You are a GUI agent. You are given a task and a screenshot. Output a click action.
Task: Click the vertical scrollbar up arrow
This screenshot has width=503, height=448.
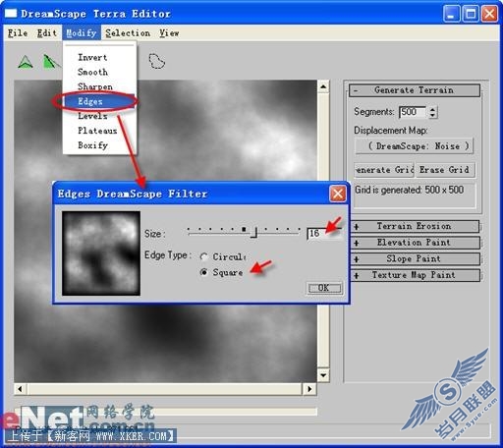323,86
